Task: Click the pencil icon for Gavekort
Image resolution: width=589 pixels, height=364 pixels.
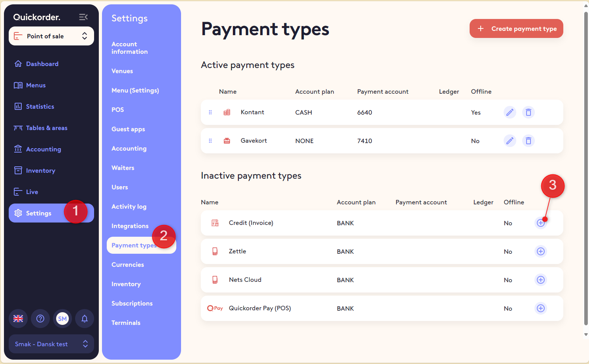Action: (x=510, y=141)
